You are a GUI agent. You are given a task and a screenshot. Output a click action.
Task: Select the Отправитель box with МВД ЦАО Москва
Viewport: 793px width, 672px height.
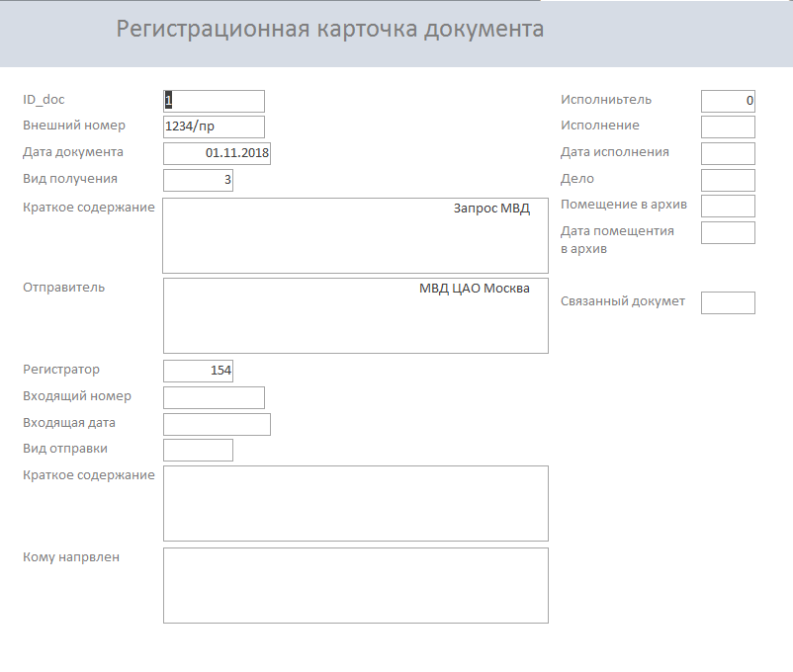356,315
